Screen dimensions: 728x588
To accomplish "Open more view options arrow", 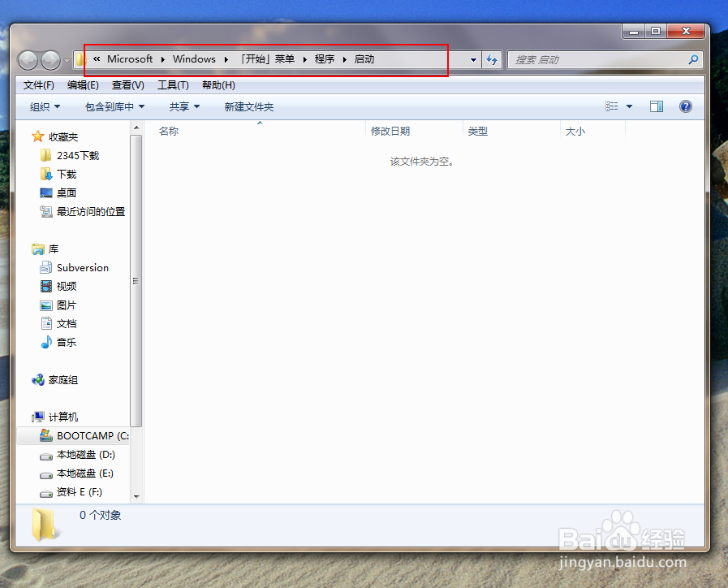I will coord(629,106).
